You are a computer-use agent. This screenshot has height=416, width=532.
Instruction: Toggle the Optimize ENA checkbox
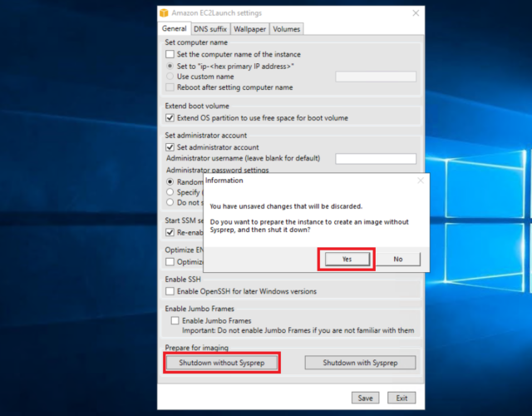coord(170,262)
